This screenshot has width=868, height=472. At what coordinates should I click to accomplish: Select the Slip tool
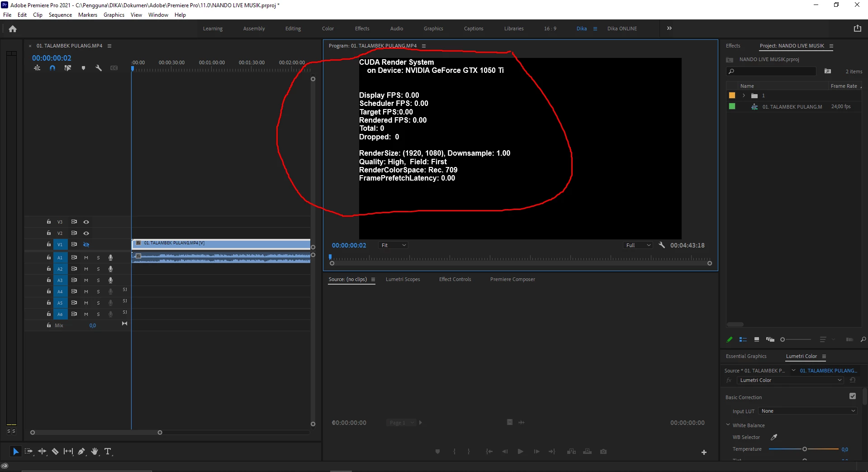[x=68, y=451]
